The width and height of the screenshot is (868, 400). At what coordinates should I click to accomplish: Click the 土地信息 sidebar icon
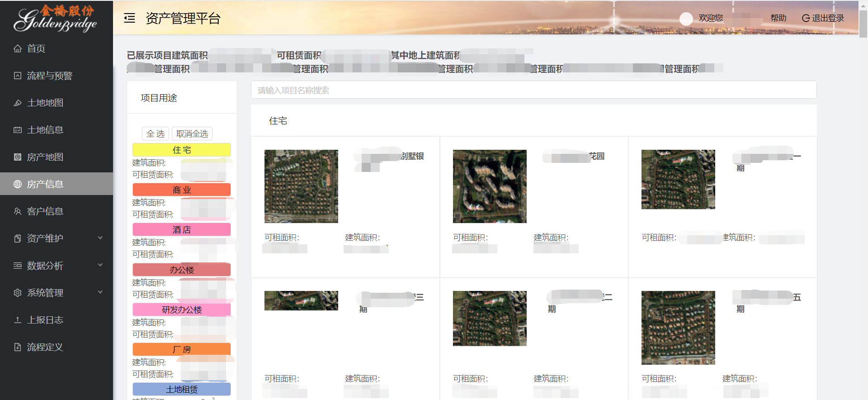click(18, 130)
